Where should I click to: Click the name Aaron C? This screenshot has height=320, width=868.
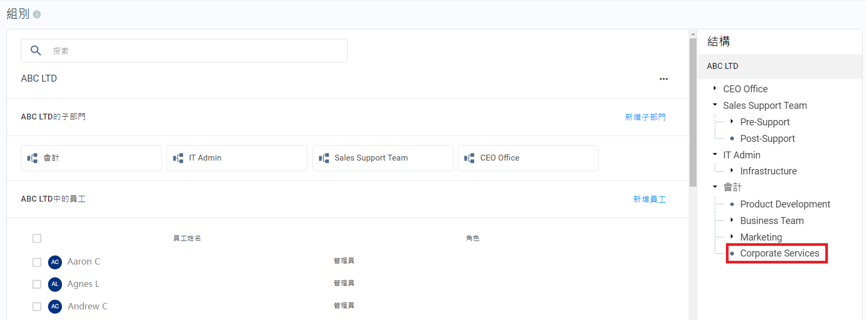pyautogui.click(x=84, y=261)
